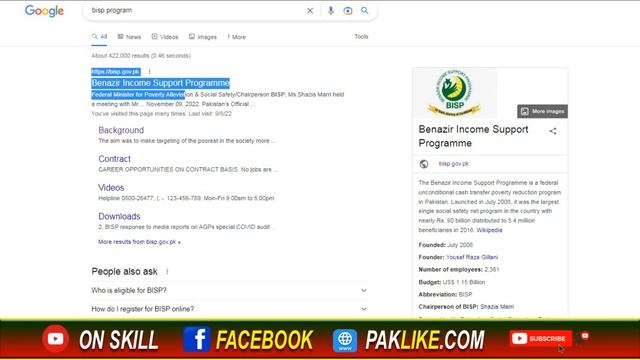Click the knowledge panel title Benazir Income Support Programme
This screenshot has height=360, width=640.
click(x=473, y=136)
